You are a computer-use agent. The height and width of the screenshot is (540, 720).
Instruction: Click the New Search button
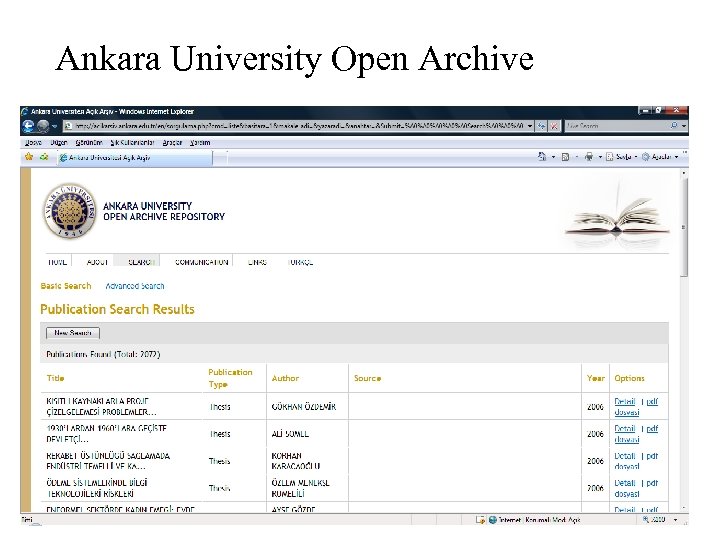[73, 333]
